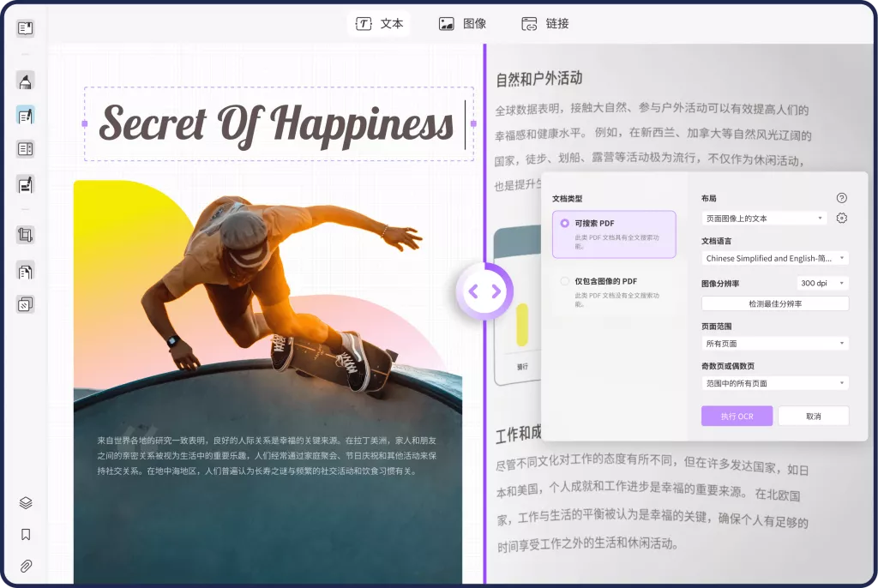
Task: Click the center comparison slider handle
Action: (484, 291)
